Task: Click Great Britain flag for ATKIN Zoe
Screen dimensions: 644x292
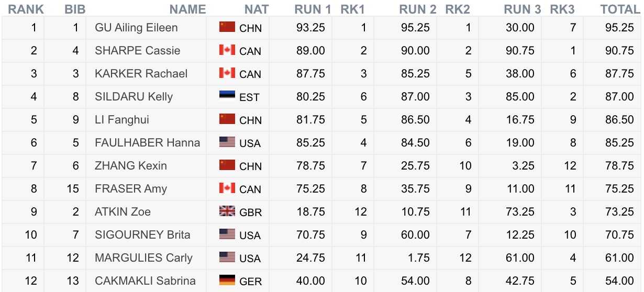Action: (x=227, y=211)
